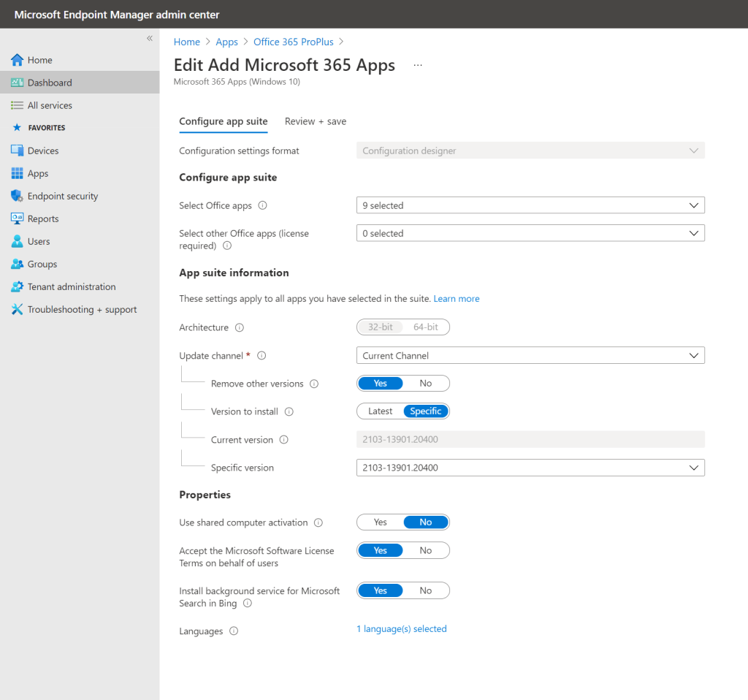Collapse the sidebar with double-chevron icon
Screen dimensions: 748x700
(x=149, y=38)
